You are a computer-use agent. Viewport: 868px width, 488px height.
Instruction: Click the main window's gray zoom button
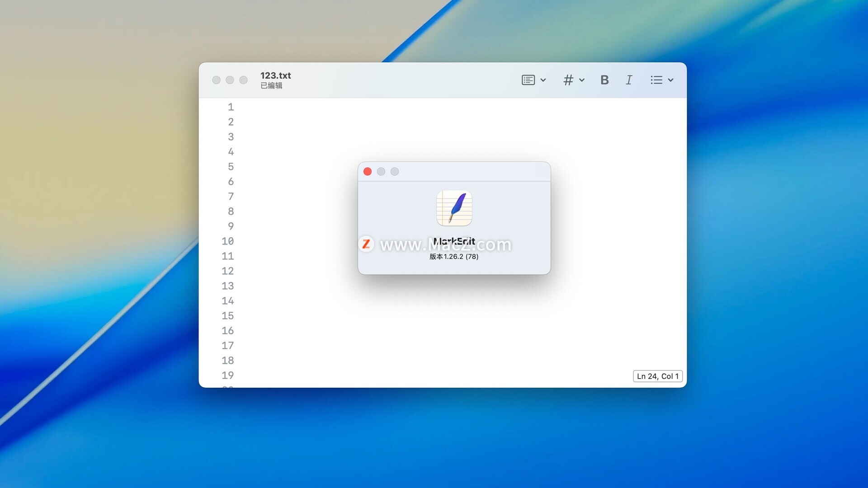(244, 80)
